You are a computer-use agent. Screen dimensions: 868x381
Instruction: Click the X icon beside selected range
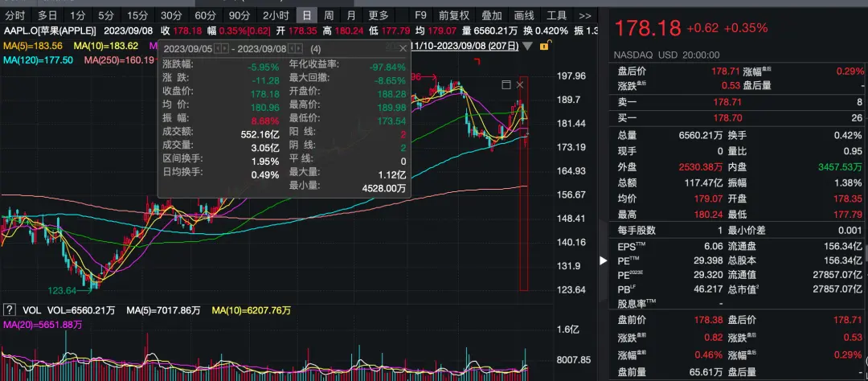pyautogui.click(x=520, y=84)
